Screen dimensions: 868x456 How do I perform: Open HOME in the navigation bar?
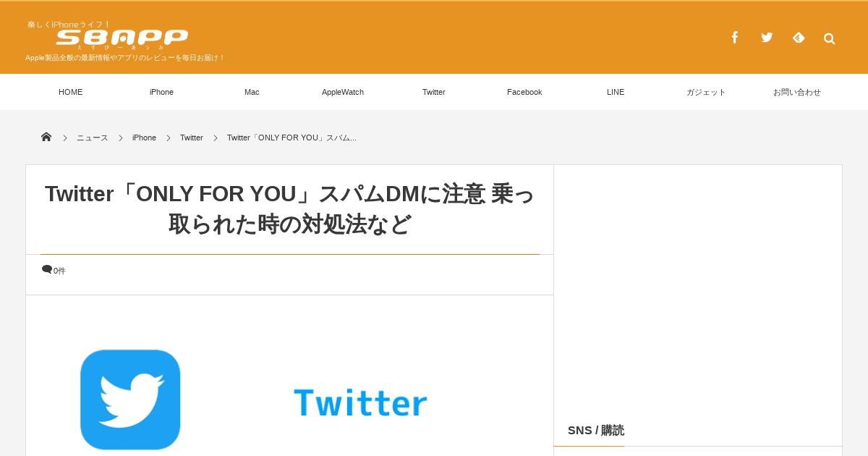click(x=71, y=92)
